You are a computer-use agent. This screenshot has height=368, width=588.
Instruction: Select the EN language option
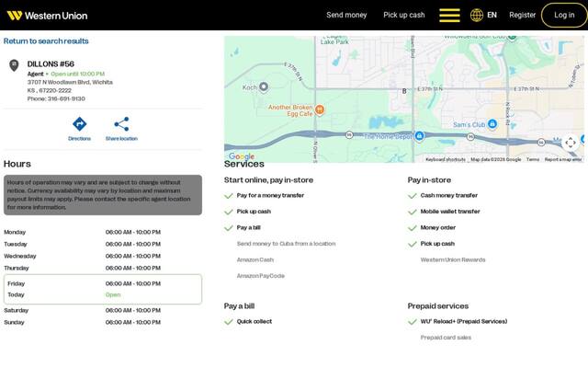click(x=492, y=15)
